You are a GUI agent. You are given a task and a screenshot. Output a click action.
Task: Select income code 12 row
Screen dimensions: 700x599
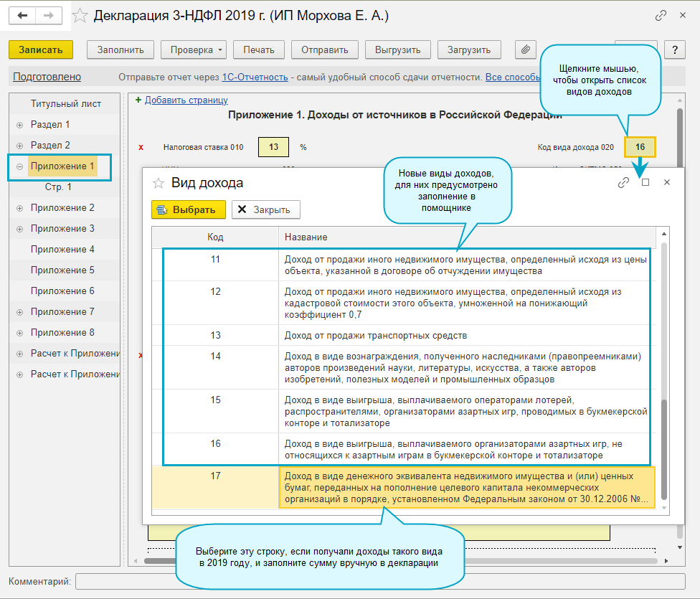tap(404, 303)
